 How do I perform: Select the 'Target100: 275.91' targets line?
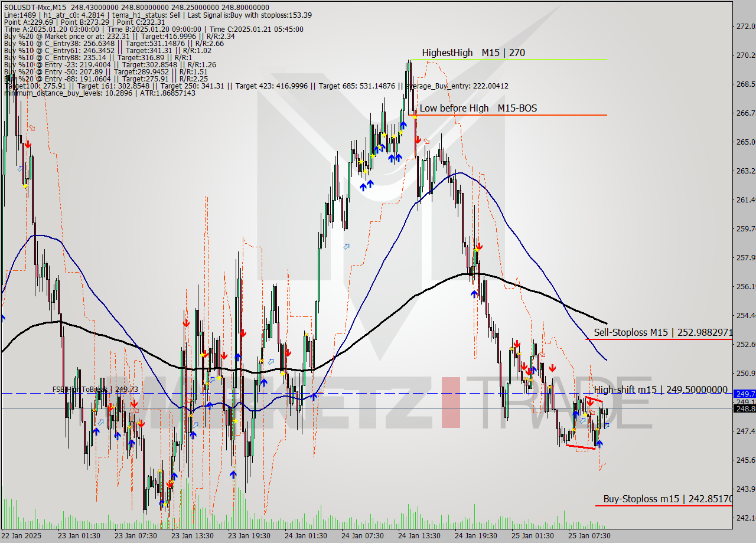pyautogui.click(x=256, y=86)
